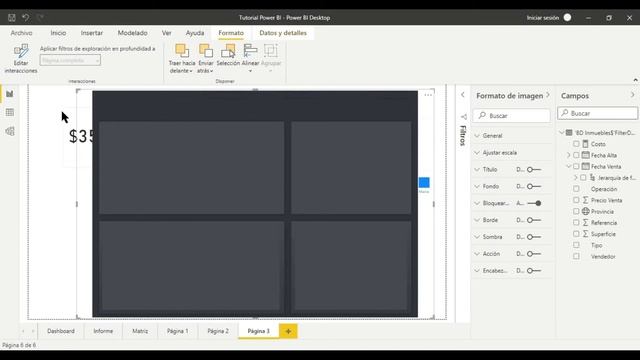
Task: Click the Buscar field in format pane
Action: (512, 116)
